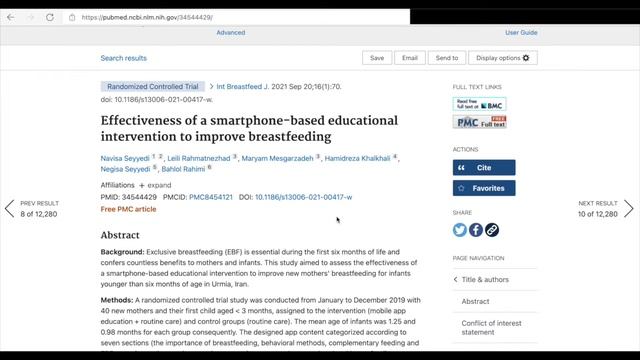Go back to Search results
This screenshot has width=640, height=360.
click(x=124, y=58)
